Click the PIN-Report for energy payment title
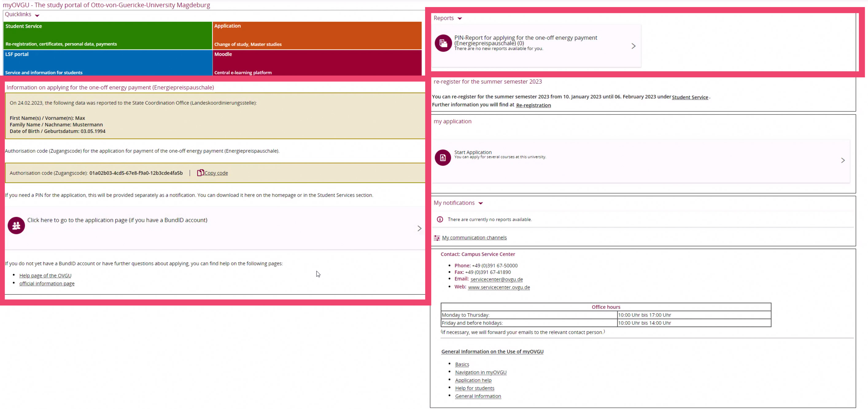The height and width of the screenshot is (409, 868). click(x=526, y=41)
